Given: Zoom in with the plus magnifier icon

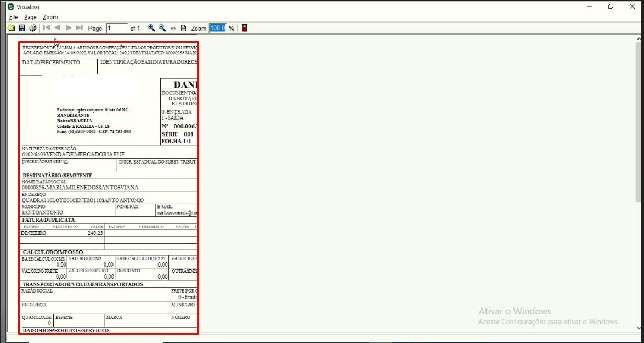Looking at the screenshot, I should (151, 28).
